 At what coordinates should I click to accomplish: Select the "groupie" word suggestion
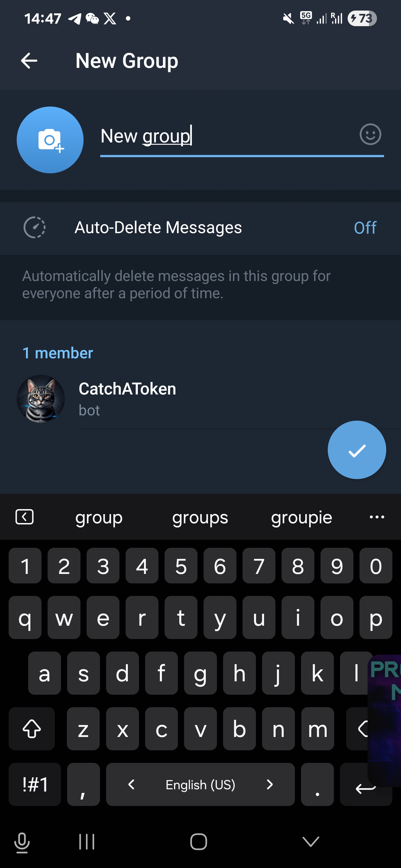coord(302,517)
